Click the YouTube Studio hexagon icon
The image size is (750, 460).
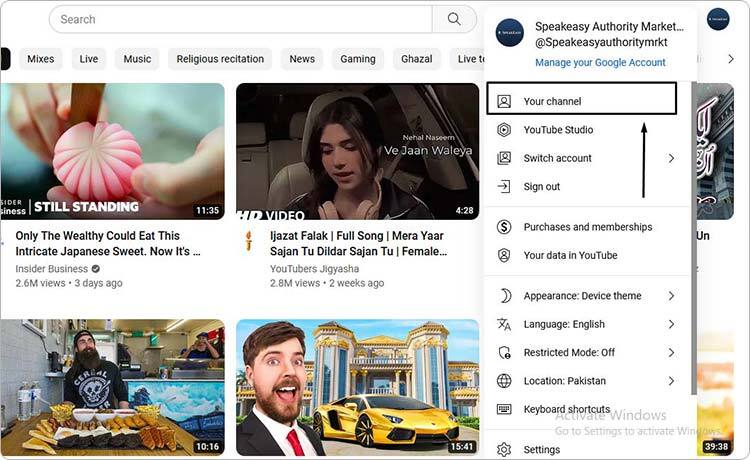point(504,130)
